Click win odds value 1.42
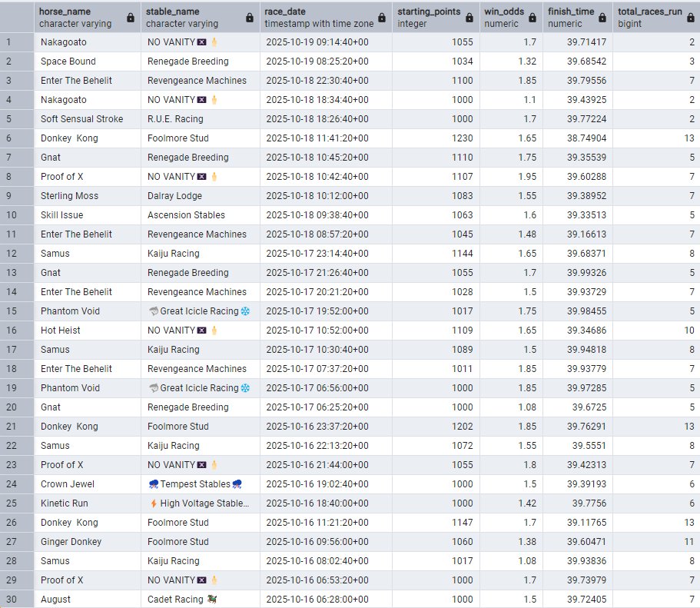This screenshot has height=608, width=700. pos(511,503)
